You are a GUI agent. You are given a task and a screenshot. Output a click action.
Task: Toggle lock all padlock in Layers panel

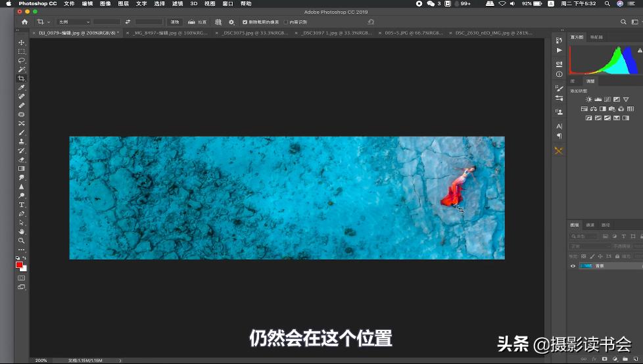(617, 256)
